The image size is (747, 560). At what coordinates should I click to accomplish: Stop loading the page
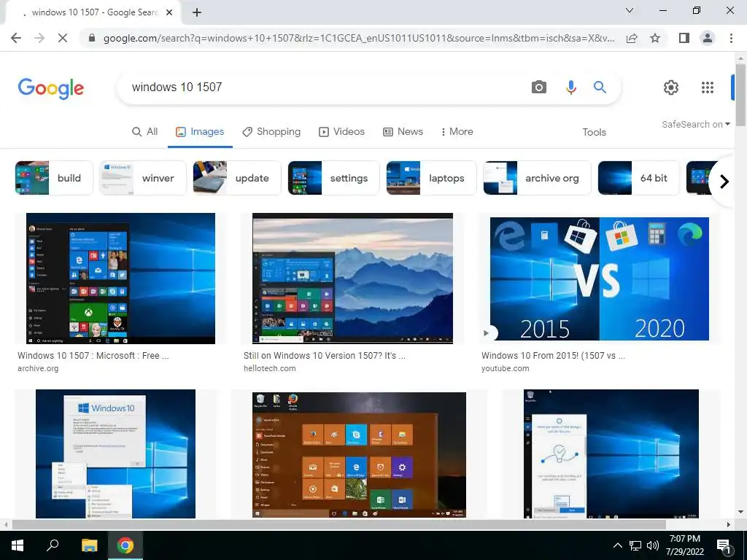[63, 38]
